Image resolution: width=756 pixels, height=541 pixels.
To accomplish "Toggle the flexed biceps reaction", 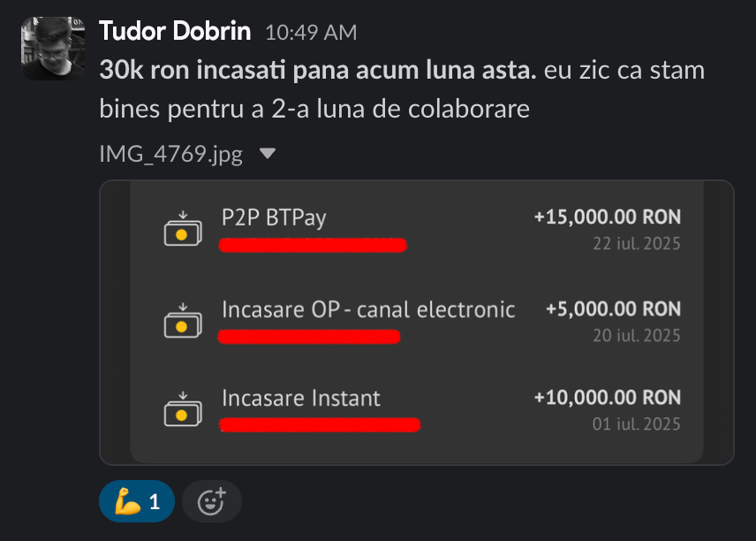I will click(137, 501).
